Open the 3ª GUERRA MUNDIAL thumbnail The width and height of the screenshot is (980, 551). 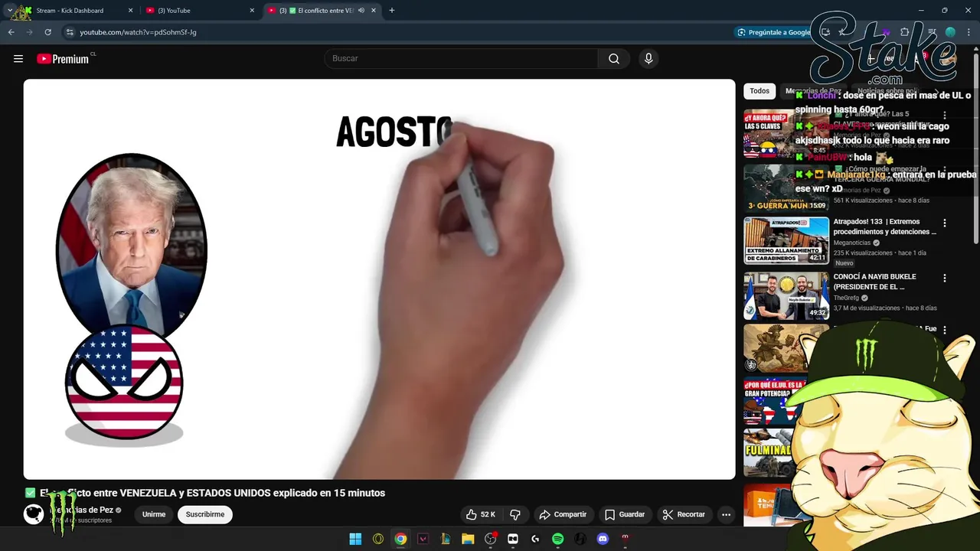tap(786, 187)
